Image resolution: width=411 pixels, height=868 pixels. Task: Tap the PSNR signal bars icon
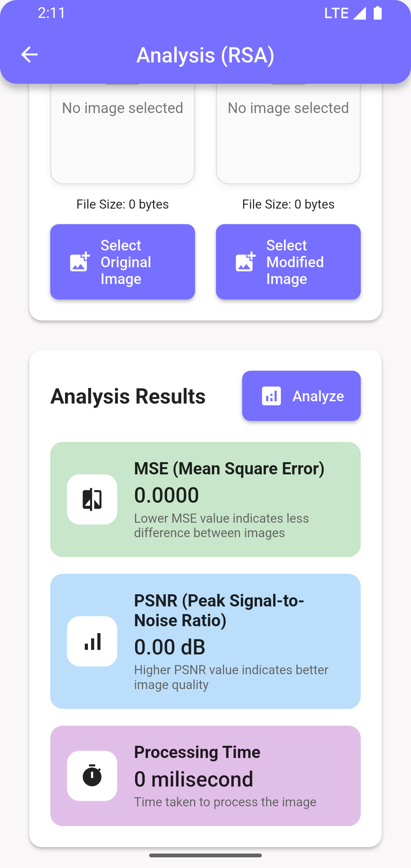[x=92, y=641]
